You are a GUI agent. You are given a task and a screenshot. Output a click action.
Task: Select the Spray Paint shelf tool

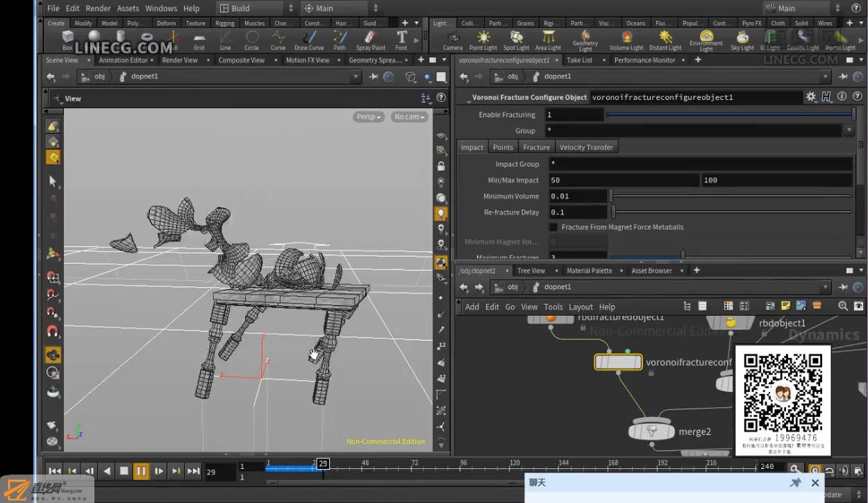click(x=371, y=41)
